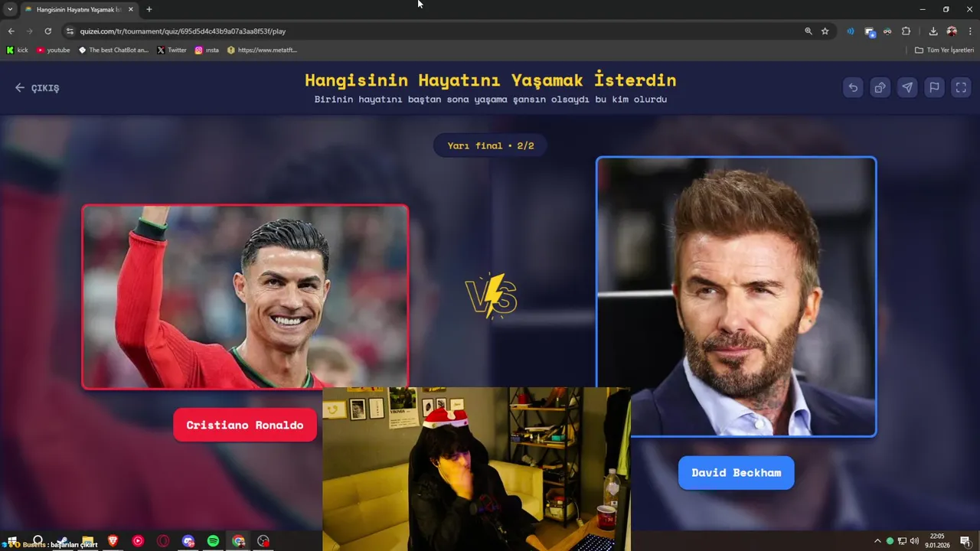Image resolution: width=980 pixels, height=551 pixels.
Task: Open the kick bookmark
Action: (17, 50)
